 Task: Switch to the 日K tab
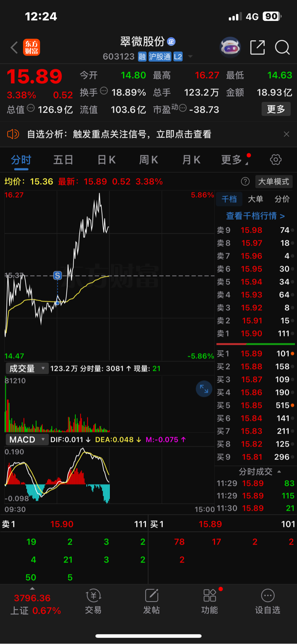coord(106,160)
